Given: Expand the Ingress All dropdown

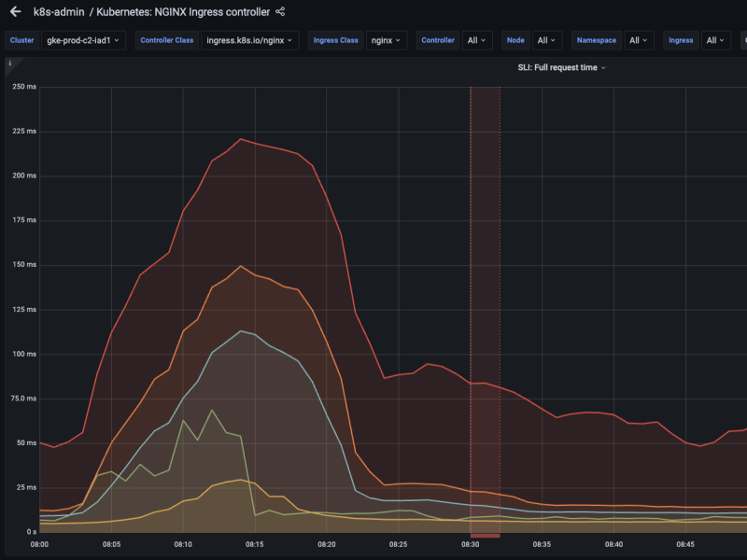Looking at the screenshot, I should coord(716,40).
